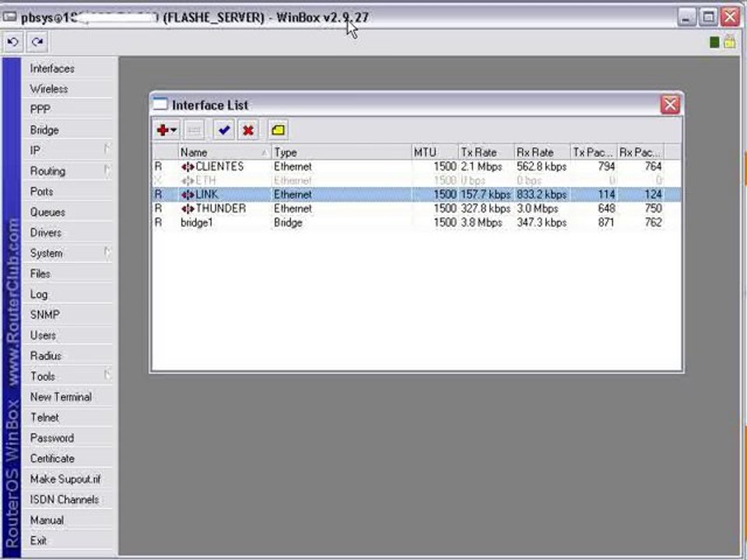Viewport: 747px width, 560px height.
Task: Click Exit in the sidebar
Action: [68, 540]
